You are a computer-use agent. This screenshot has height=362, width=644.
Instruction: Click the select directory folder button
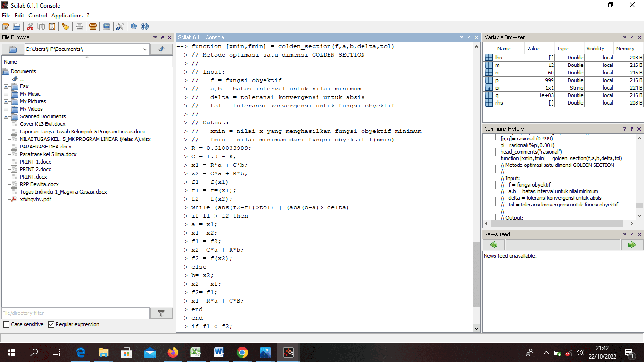pyautogui.click(x=13, y=49)
